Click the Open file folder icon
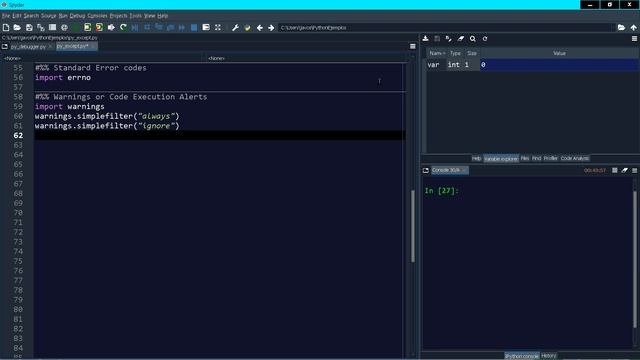Screen dimensions: 640x360 click(17, 27)
